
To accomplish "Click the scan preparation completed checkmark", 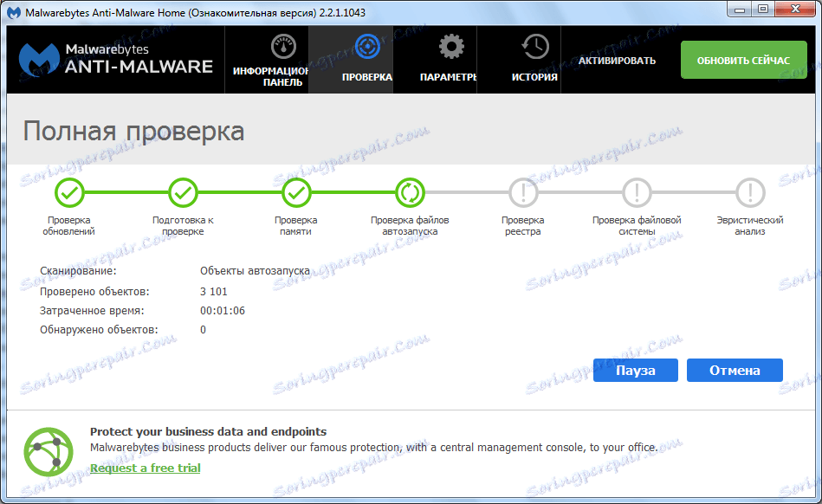I will tap(183, 193).
